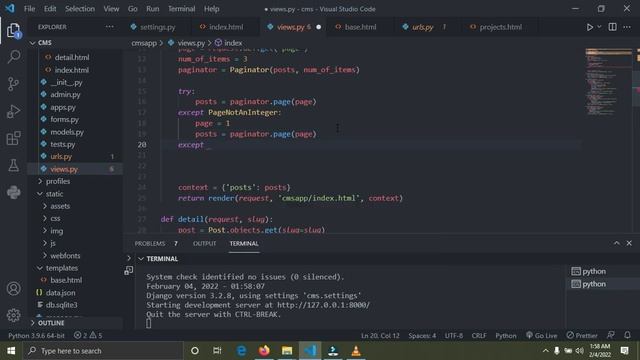Run the Python file with play button

(589, 27)
